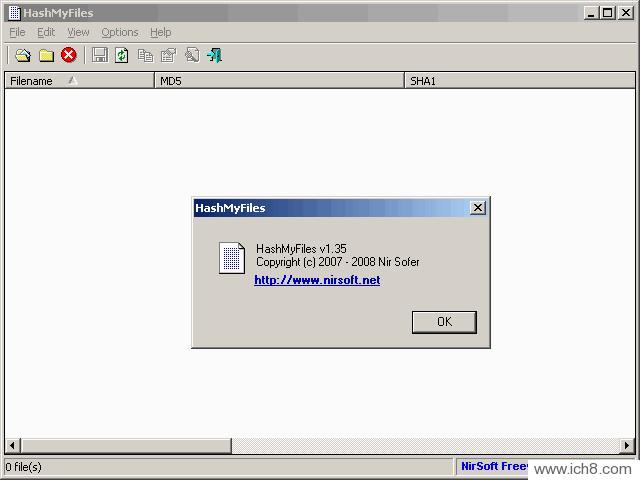Minimize the main HashMyFiles window
The width and height of the screenshot is (640, 480).
pos(591,13)
